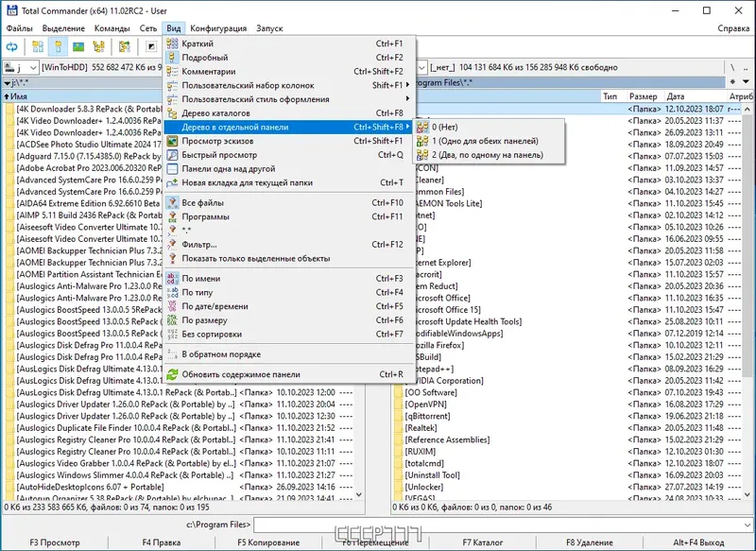
Task: Choose 1 (Одно для обеих панелей)
Action: coord(489,141)
